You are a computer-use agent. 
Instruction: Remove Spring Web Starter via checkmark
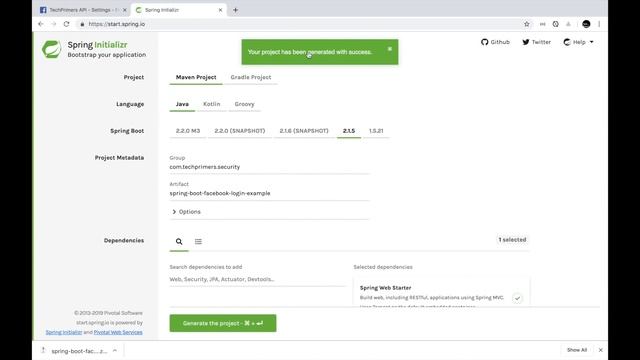click(x=518, y=298)
